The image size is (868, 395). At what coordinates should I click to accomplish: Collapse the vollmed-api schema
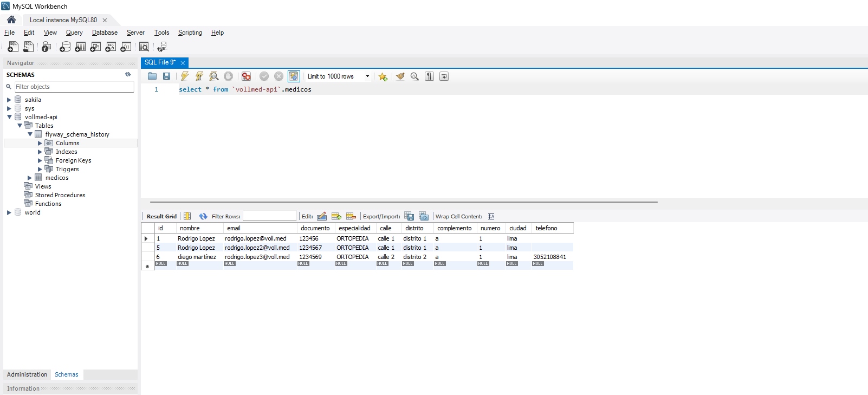click(x=9, y=117)
